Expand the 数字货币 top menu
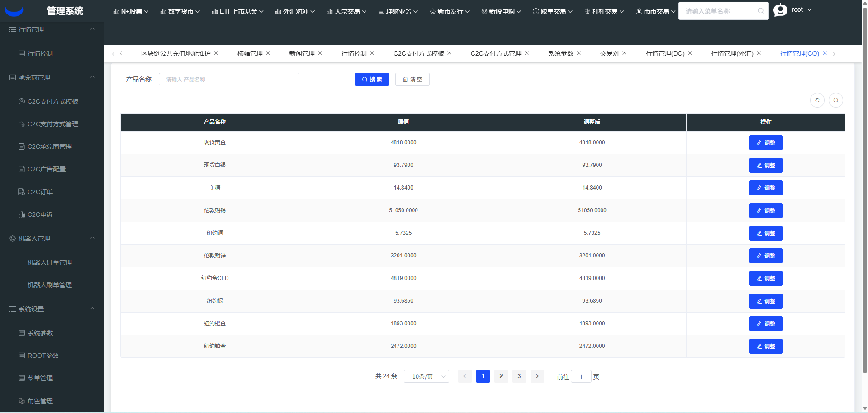 click(x=180, y=11)
